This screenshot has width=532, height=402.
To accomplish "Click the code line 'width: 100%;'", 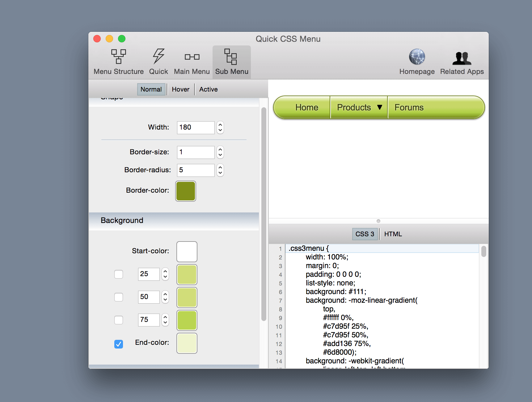I will pyautogui.click(x=327, y=257).
